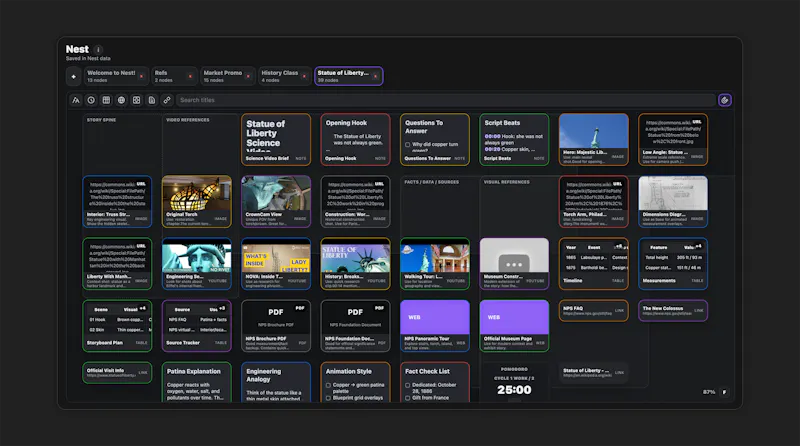Select the Construction: Workshop URL card
Viewport: 800px width, 446px height.
tap(355, 202)
